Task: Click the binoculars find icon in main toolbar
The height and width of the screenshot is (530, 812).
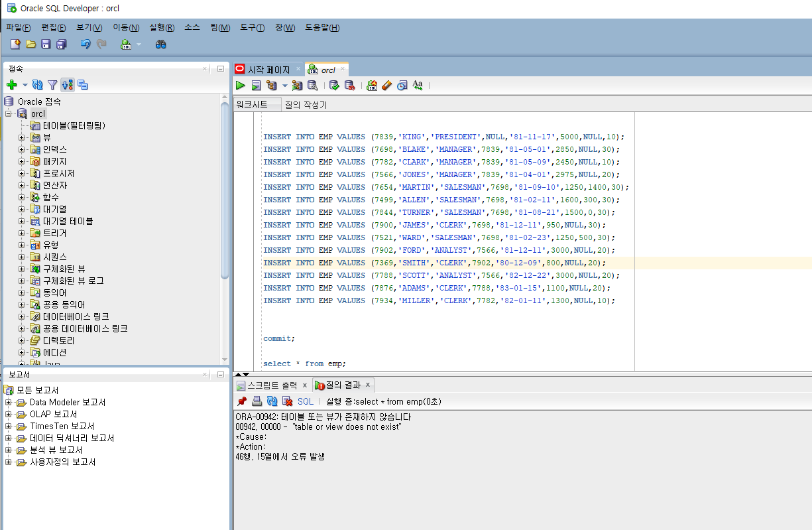Action: (x=160, y=44)
